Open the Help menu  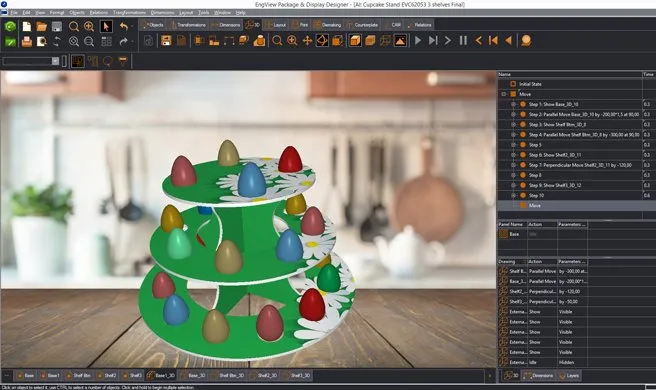[241, 13]
